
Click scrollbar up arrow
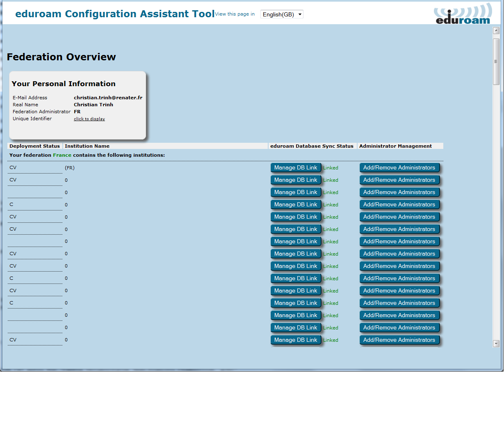tap(496, 31)
